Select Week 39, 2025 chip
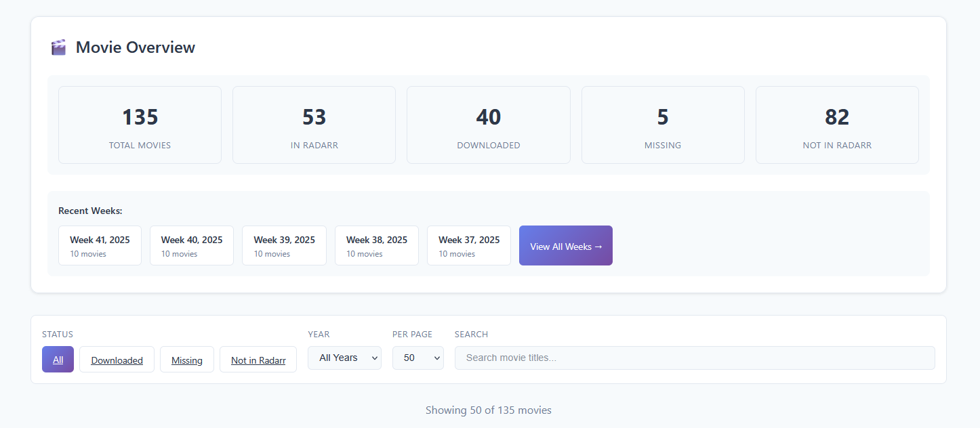 [x=284, y=246]
